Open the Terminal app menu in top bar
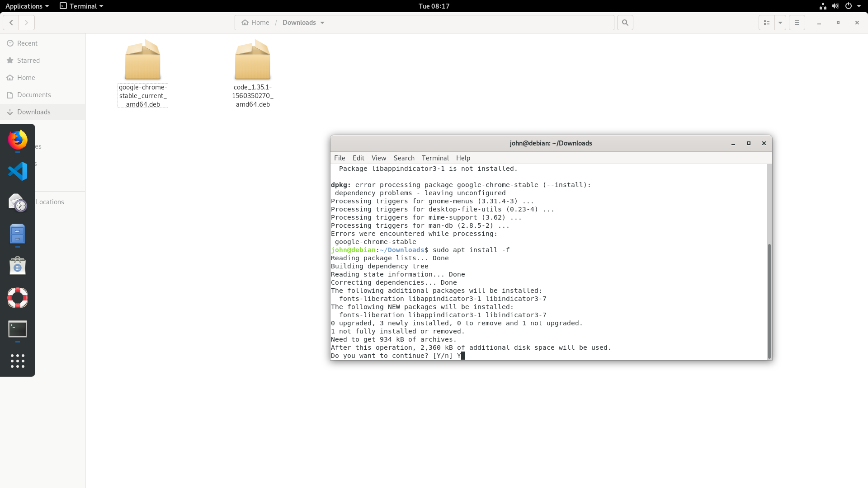The image size is (868, 488). pos(82,6)
